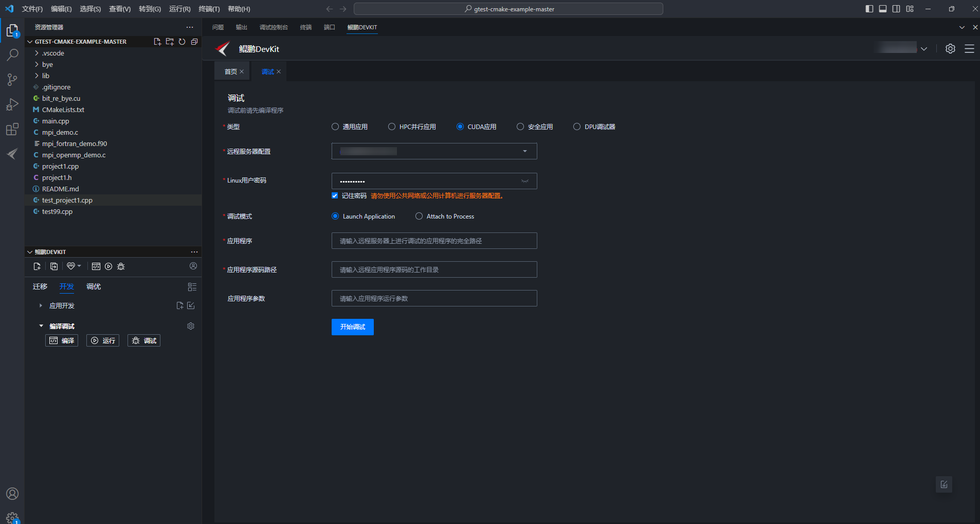980x524 pixels.
Task: Click the 应用程序源码路径 input field
Action: (434, 269)
